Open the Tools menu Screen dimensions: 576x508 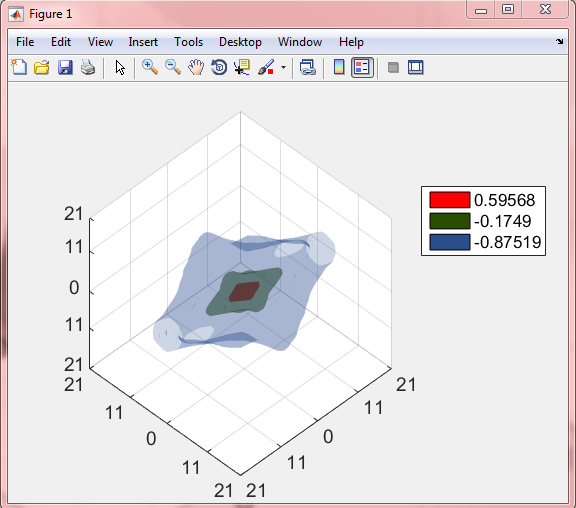coord(188,42)
